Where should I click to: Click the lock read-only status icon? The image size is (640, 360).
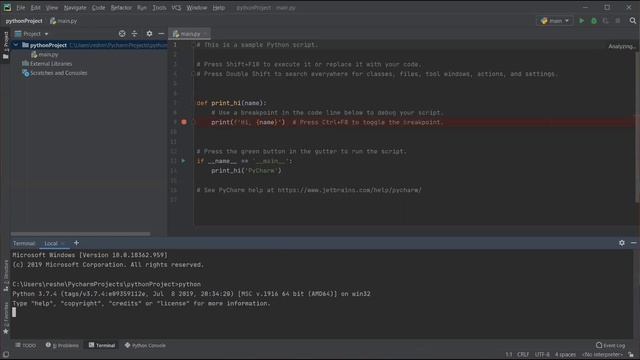[631, 355]
